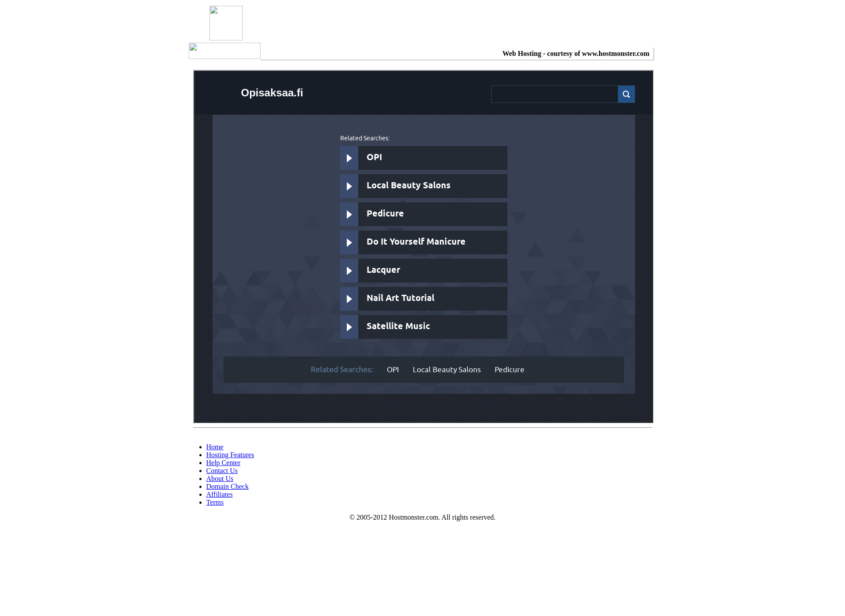Click the Home navigation link

tap(214, 447)
